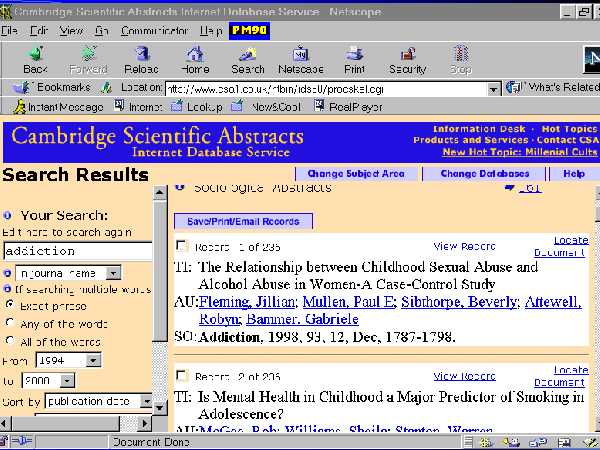Click the search panel scrollbar up arrow
600x450 pixels.
pos(160,192)
